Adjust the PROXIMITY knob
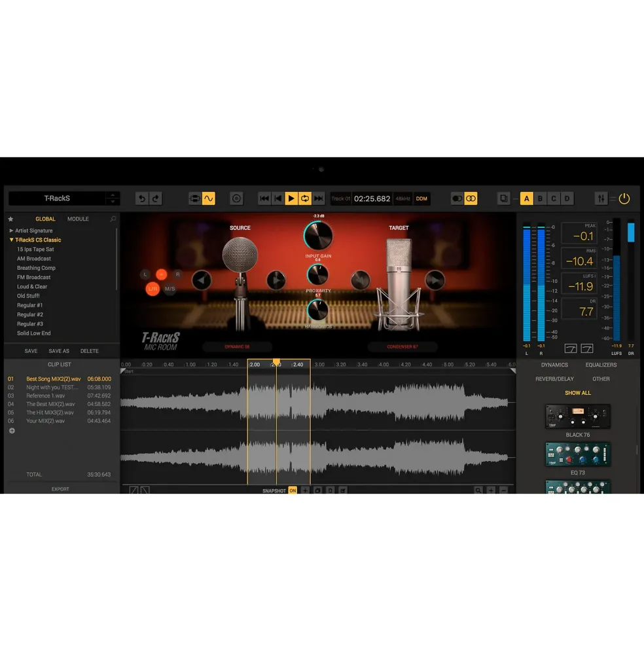This screenshot has height=645, width=644. pos(318,275)
